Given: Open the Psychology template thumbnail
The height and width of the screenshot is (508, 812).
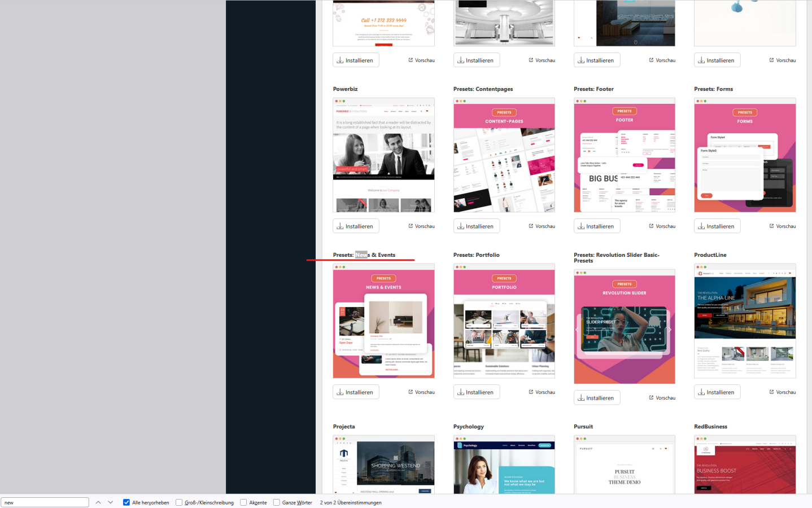Looking at the screenshot, I should point(504,465).
